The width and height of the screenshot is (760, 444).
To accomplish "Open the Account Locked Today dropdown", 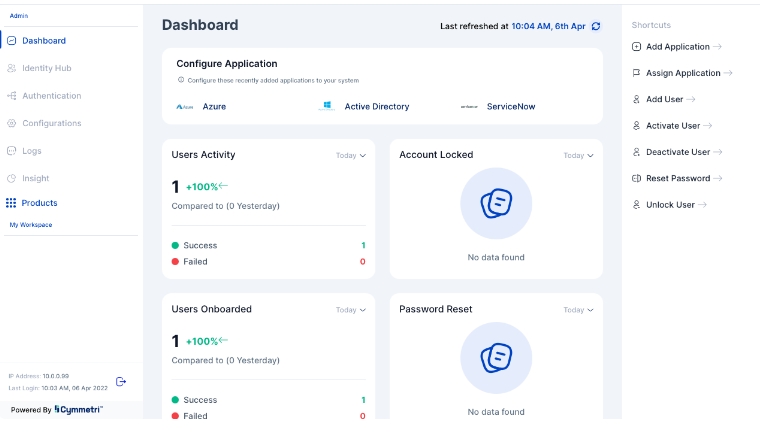I will pos(578,156).
